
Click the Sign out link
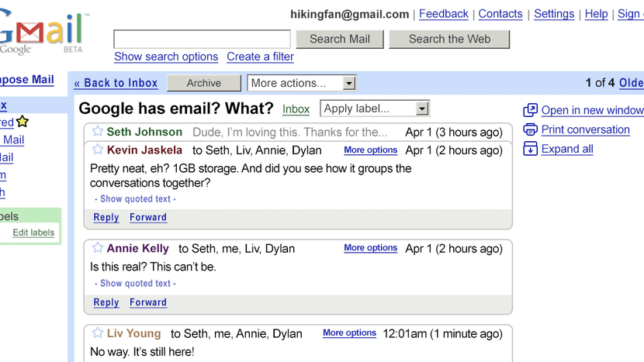pos(631,14)
